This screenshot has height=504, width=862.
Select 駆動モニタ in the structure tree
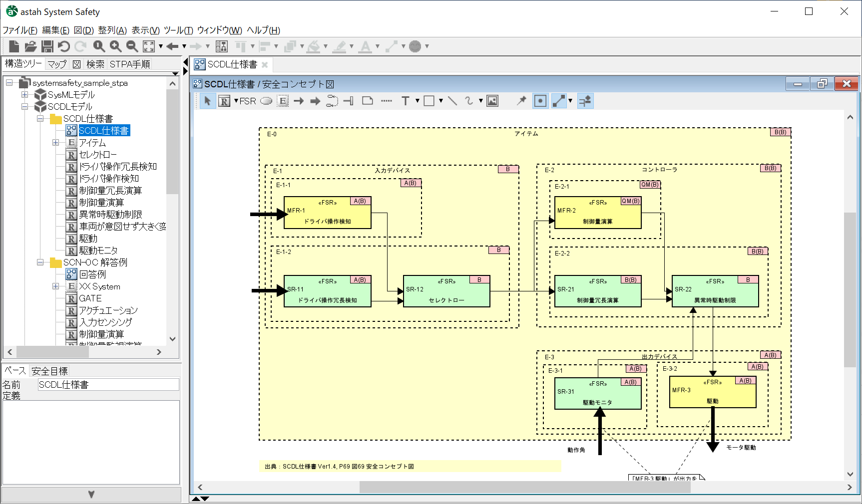(x=98, y=251)
